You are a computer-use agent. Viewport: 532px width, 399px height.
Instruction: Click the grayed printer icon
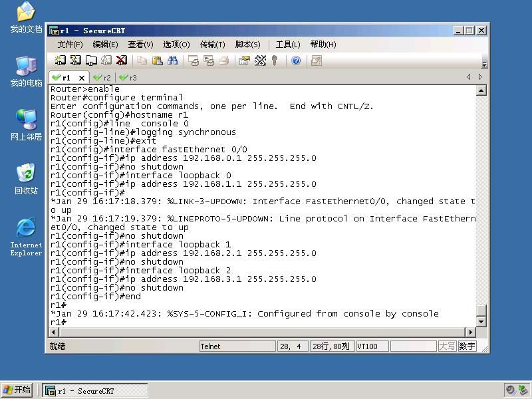[224, 61]
